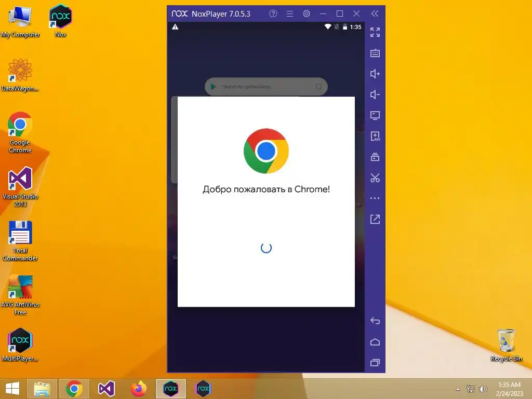The image size is (532, 399).
Task: Click the Play Store icon in the Nox search bar
Action: click(213, 87)
